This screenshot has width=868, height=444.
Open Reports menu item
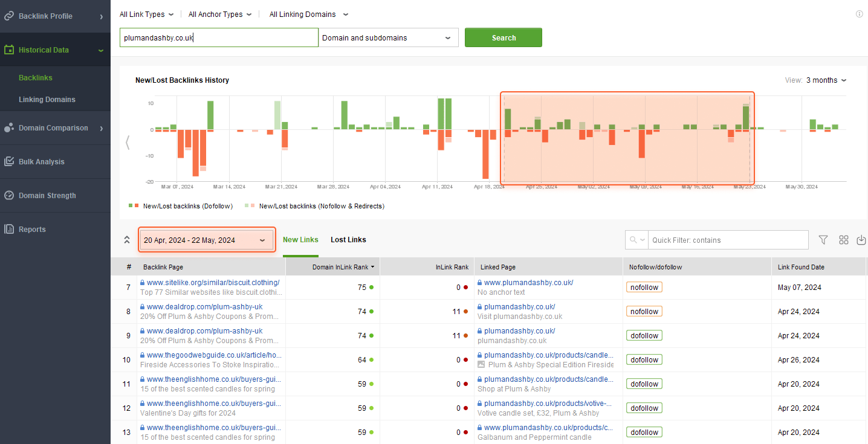[55, 230]
